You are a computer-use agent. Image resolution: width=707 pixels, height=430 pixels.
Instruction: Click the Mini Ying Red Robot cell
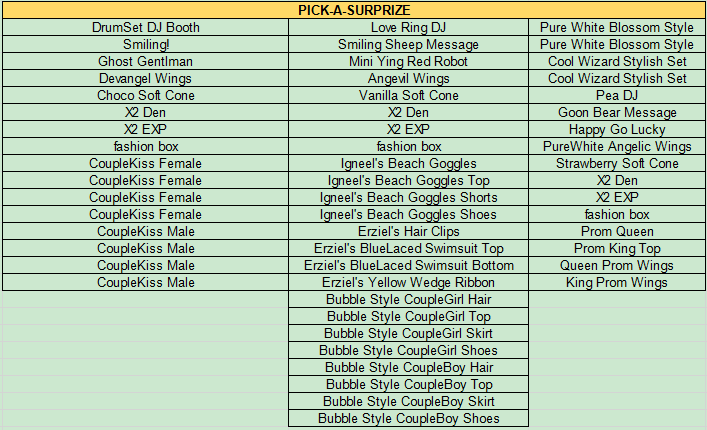pos(408,61)
